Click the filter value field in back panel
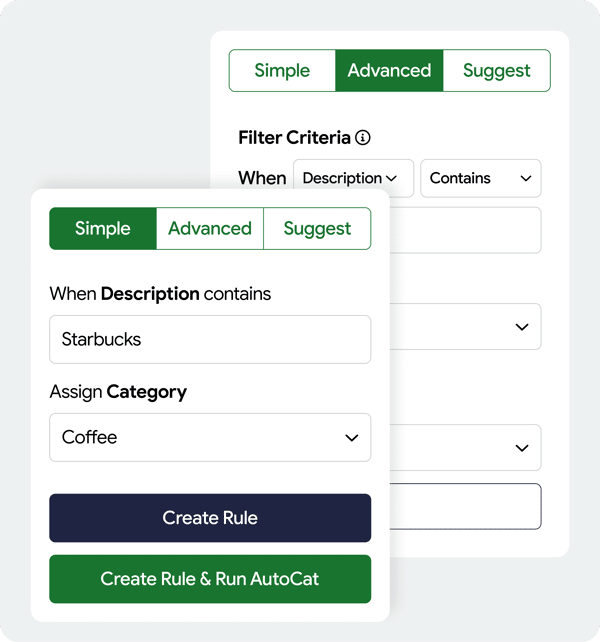 pyautogui.click(x=465, y=230)
